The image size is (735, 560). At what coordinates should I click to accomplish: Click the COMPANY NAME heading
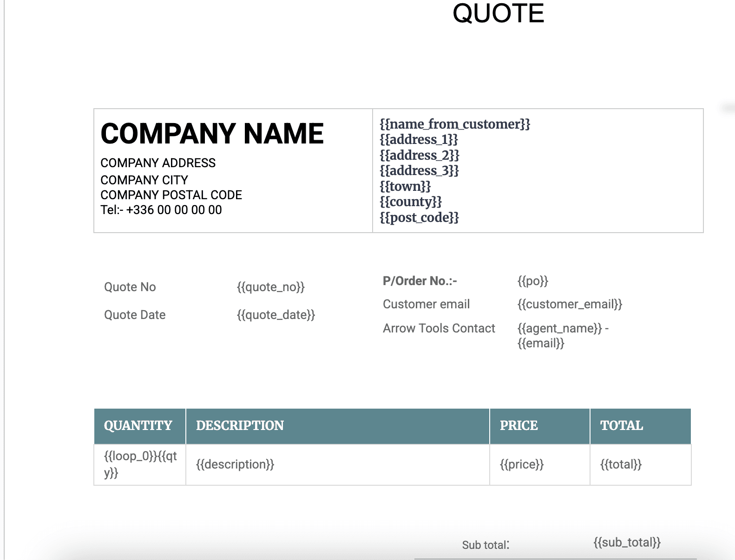pos(212,134)
